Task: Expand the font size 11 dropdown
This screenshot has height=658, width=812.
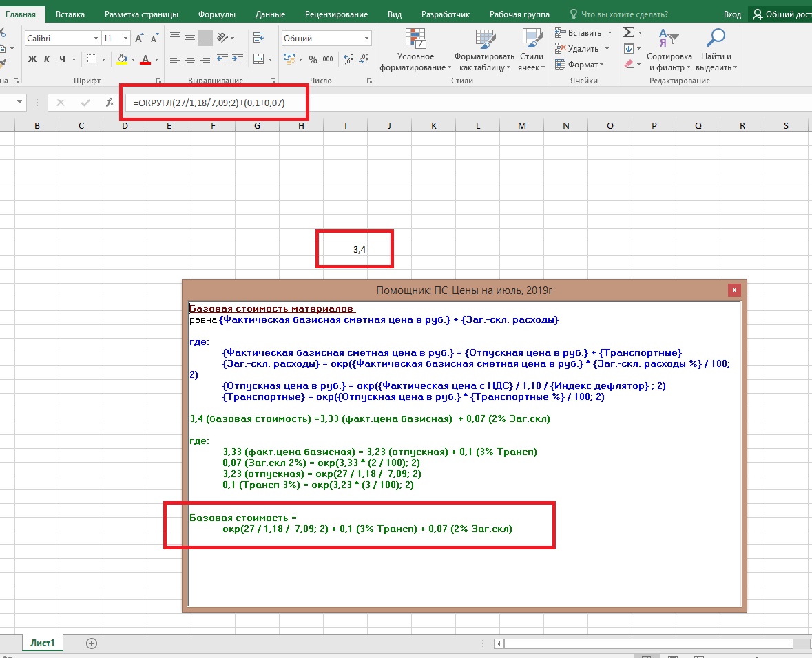Action: click(125, 39)
